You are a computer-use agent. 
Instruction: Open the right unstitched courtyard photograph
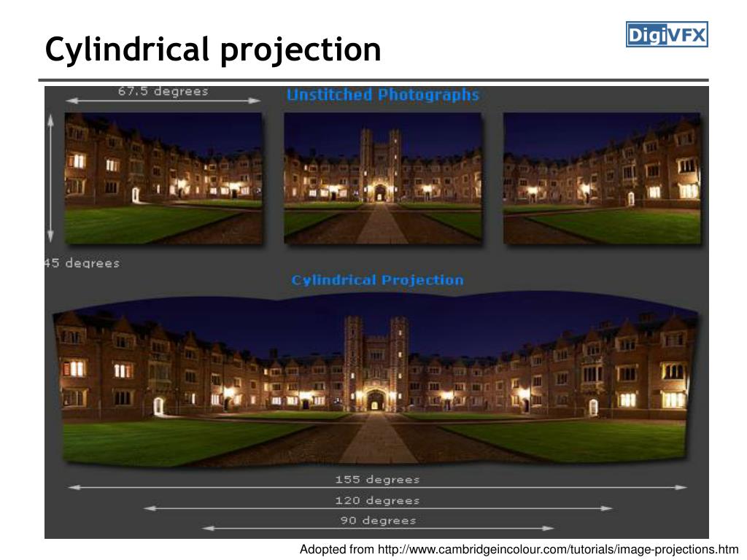click(x=602, y=179)
